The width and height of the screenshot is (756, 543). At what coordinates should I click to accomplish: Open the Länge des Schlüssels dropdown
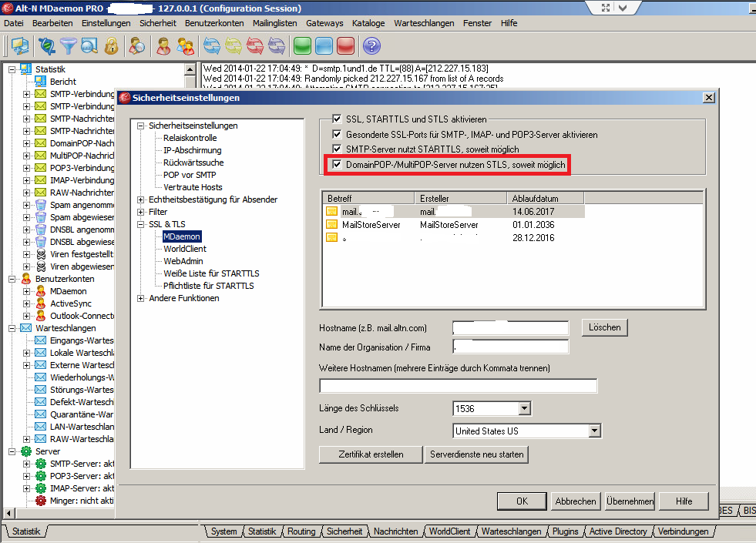tap(525, 408)
